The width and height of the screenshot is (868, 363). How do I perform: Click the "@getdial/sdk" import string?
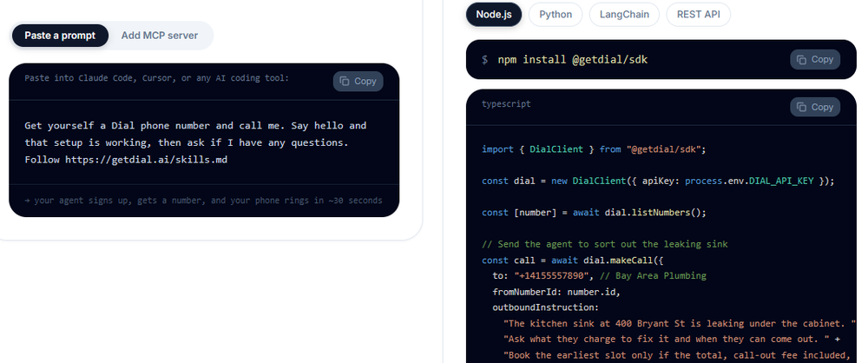coord(664,149)
